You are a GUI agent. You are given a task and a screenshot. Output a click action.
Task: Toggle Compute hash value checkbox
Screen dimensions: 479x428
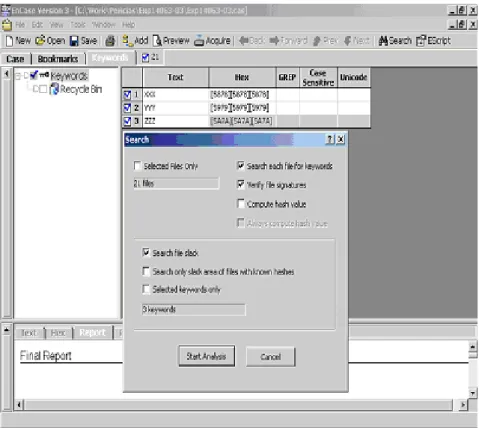[240, 204]
